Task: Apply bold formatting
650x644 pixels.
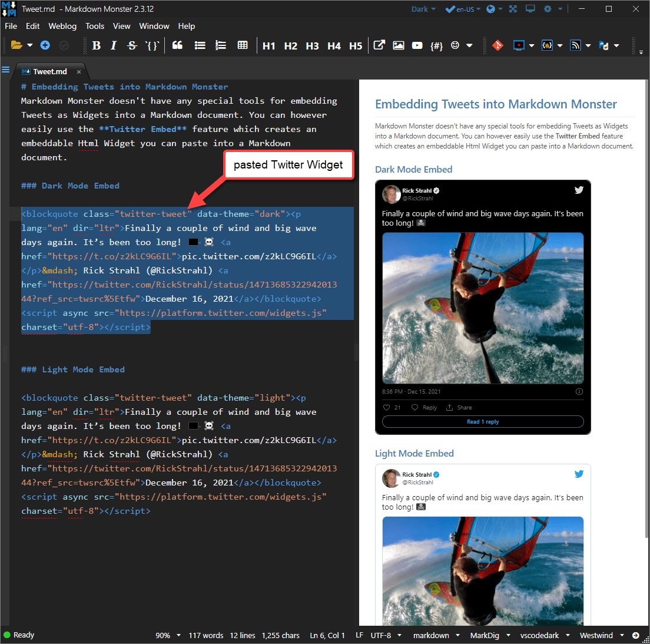Action: pyautogui.click(x=96, y=45)
